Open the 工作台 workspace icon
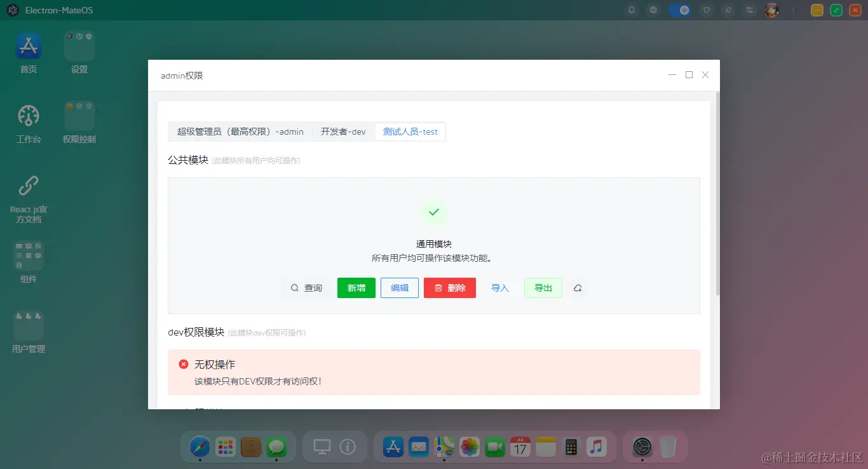 pyautogui.click(x=28, y=123)
